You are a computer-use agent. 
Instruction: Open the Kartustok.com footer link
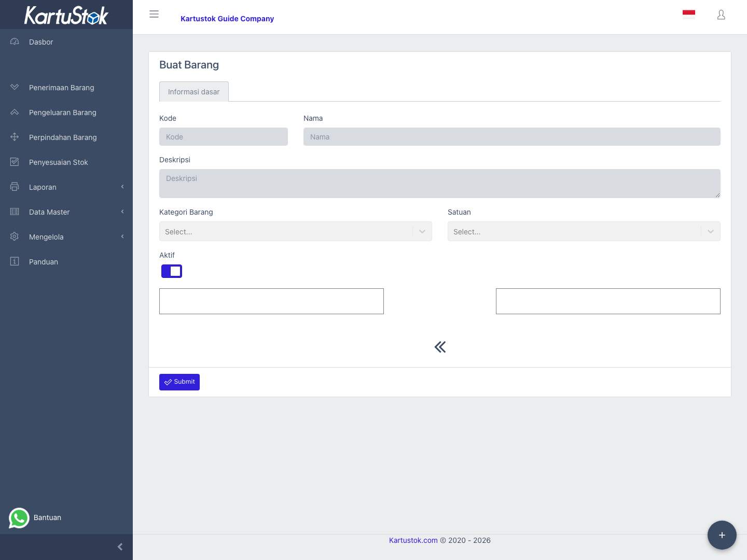413,540
